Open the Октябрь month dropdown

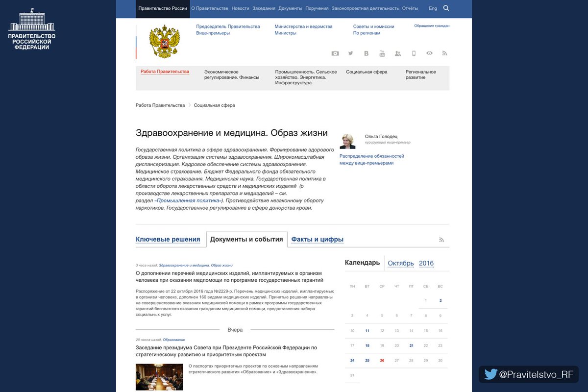click(x=401, y=263)
